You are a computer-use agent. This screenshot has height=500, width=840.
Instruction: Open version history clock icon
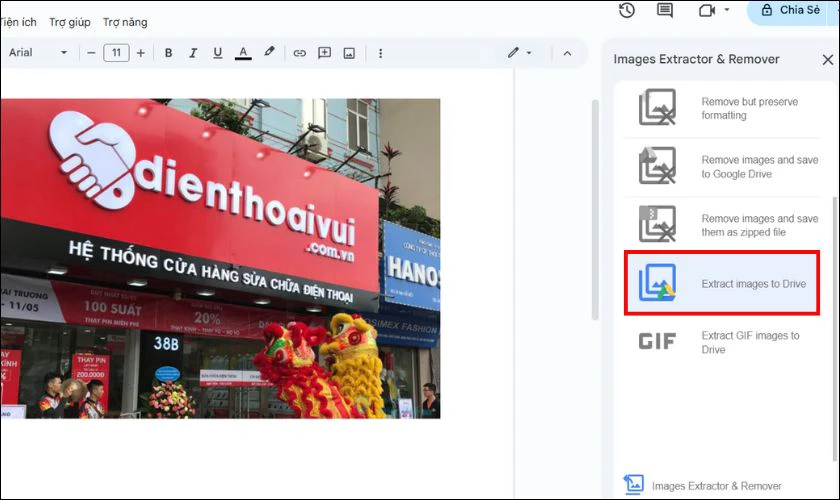[x=627, y=10]
